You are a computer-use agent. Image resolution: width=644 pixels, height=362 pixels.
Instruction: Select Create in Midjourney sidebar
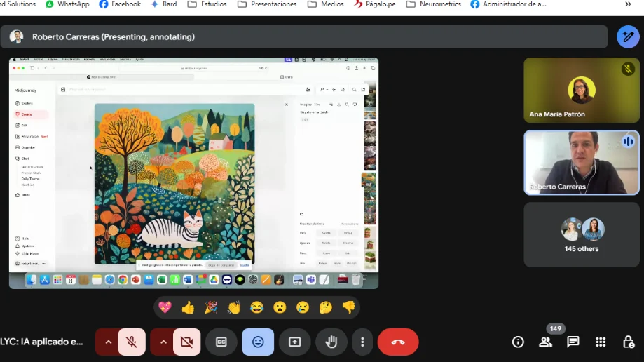(31, 114)
